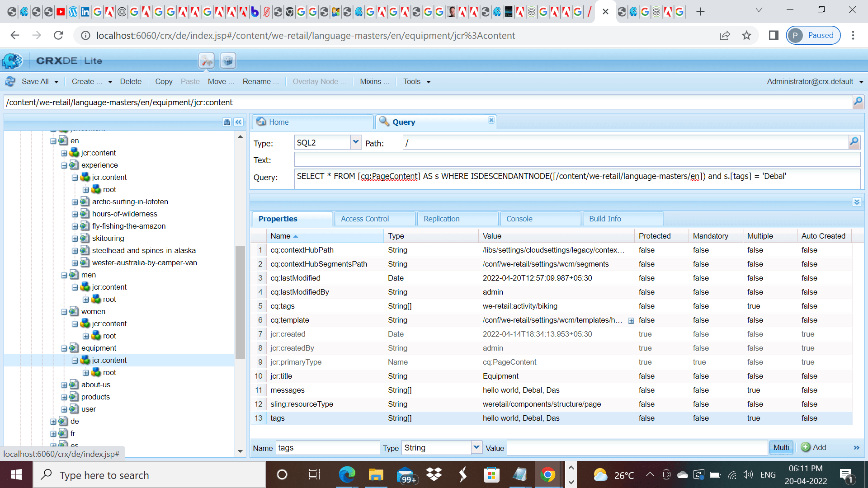
Task: Click the Save All disk icon
Action: click(10, 81)
